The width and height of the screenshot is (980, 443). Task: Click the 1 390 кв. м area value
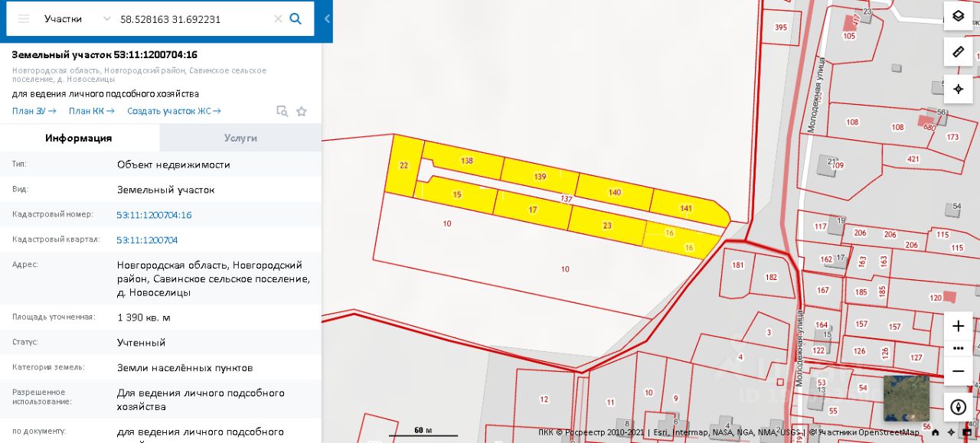tap(144, 318)
